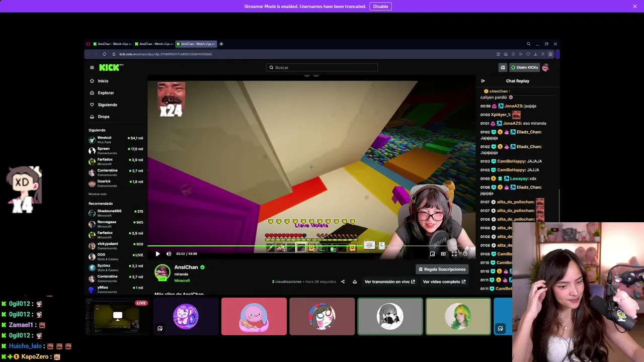The image size is (644, 362).
Task: Enter fullscreen on the clip player
Action: click(x=454, y=254)
